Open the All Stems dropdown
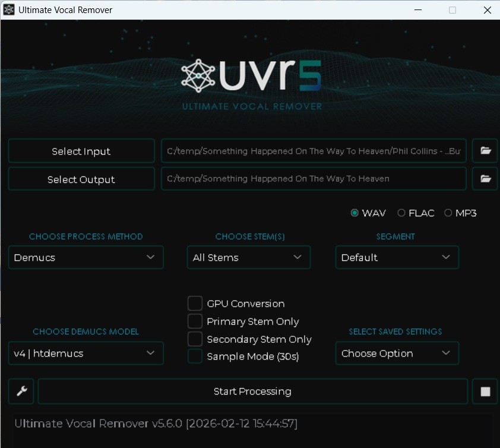The width and height of the screenshot is (500, 448). click(248, 257)
